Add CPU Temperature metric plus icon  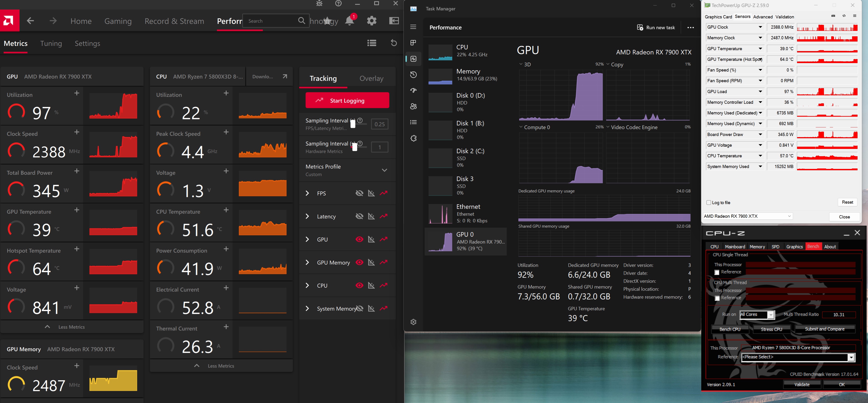[x=226, y=210]
